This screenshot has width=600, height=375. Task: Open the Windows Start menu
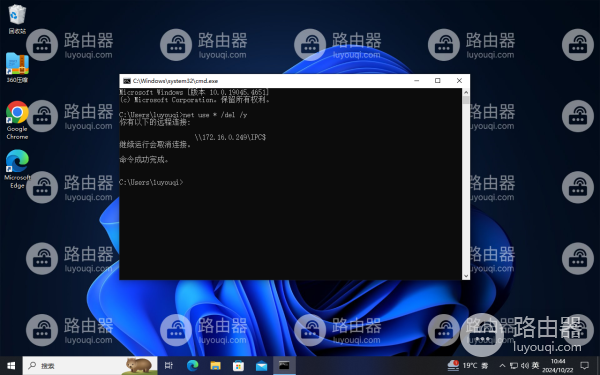click(11, 366)
